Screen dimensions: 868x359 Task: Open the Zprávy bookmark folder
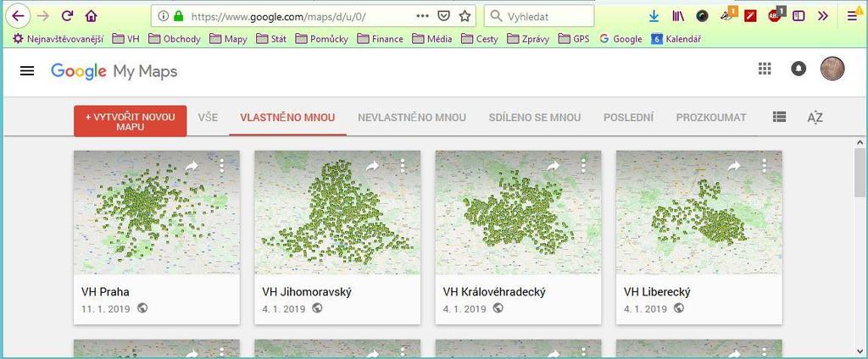[x=528, y=39]
